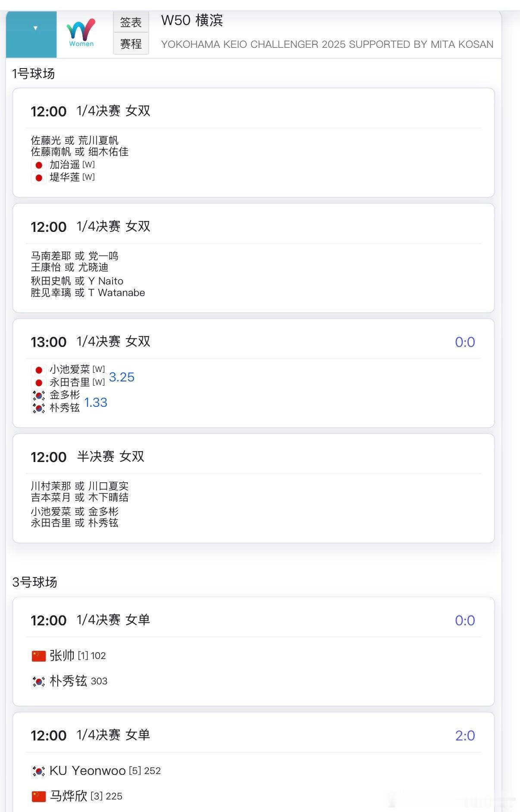Click the China flag beside 马烨欣
The height and width of the screenshot is (812, 520).
39,796
